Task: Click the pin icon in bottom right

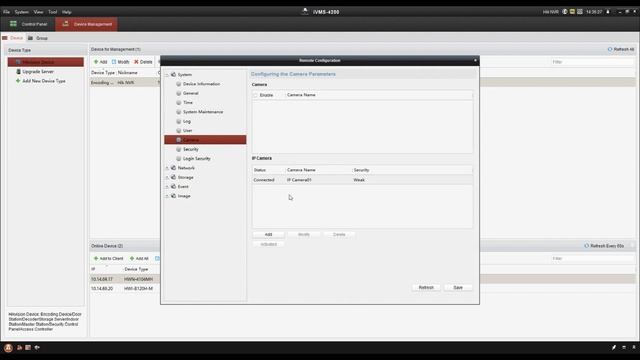Action: coord(613,347)
